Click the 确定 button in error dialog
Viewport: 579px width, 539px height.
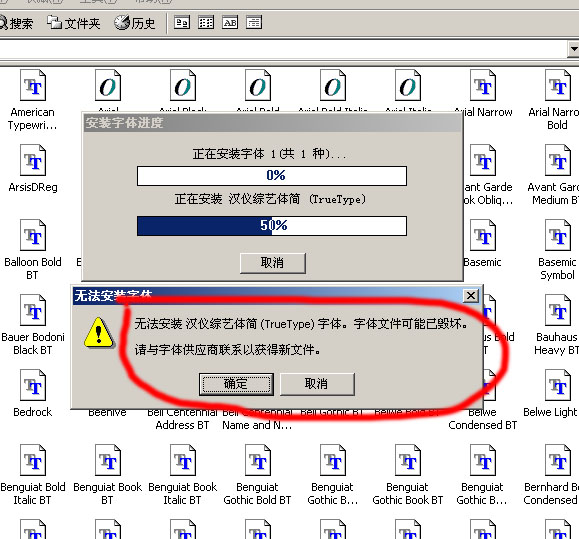coord(236,384)
